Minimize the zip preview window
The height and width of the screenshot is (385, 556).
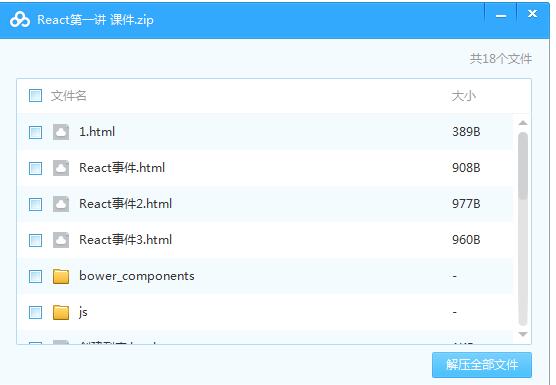(x=501, y=16)
